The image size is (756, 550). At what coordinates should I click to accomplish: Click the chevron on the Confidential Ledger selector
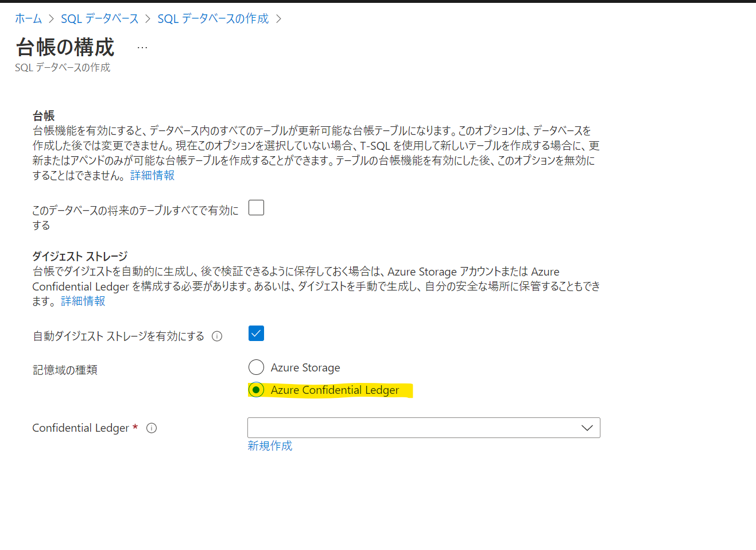[x=587, y=428]
